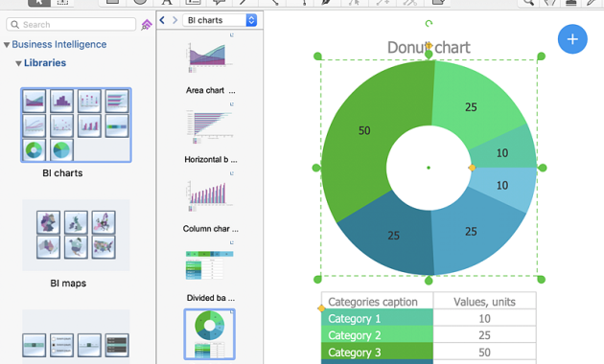This screenshot has height=364, width=604.
Task: Click the magnifier zoom tool in toolbar
Action: click(528, 2)
